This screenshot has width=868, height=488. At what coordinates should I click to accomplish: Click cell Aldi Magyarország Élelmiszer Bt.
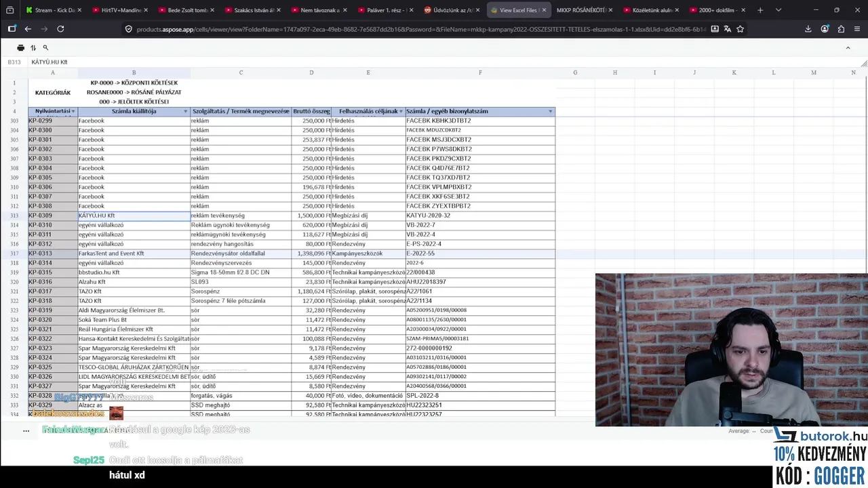click(134, 310)
